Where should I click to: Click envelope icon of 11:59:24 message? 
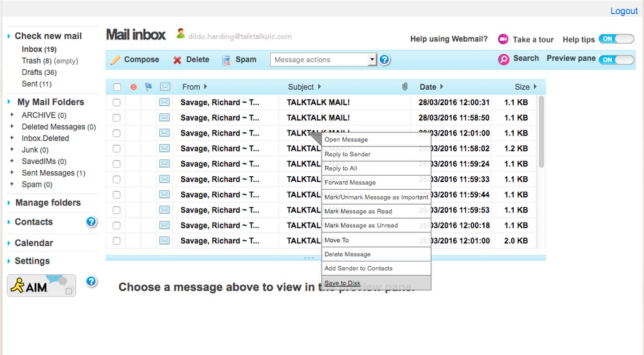pyautogui.click(x=164, y=164)
